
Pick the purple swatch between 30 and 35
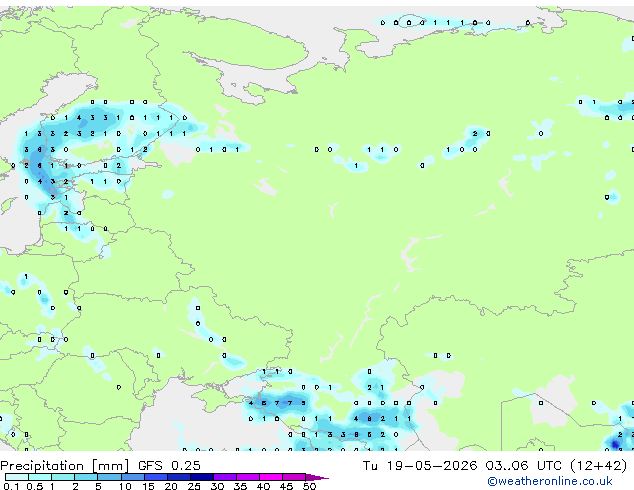225,477
